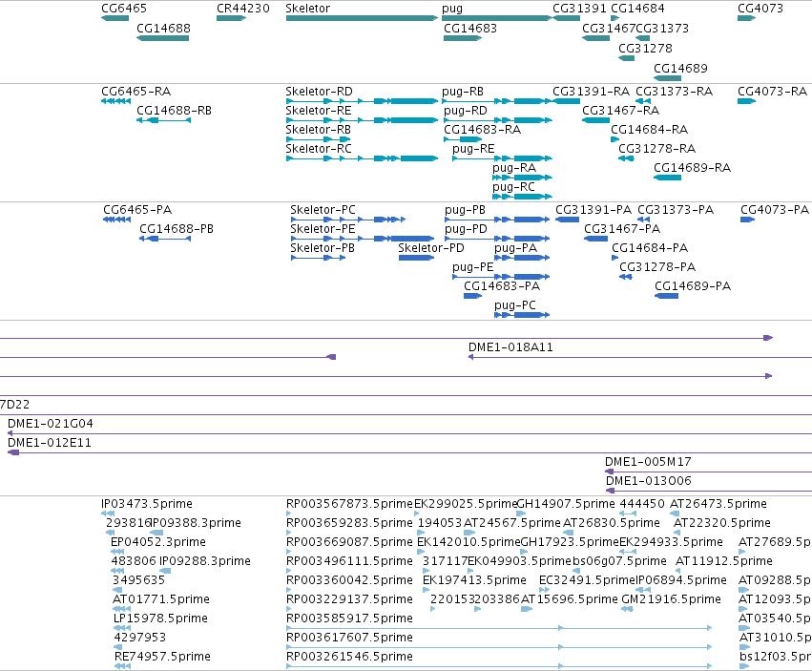812x671 pixels.
Task: Select protein pug-PE
Action: (473, 267)
